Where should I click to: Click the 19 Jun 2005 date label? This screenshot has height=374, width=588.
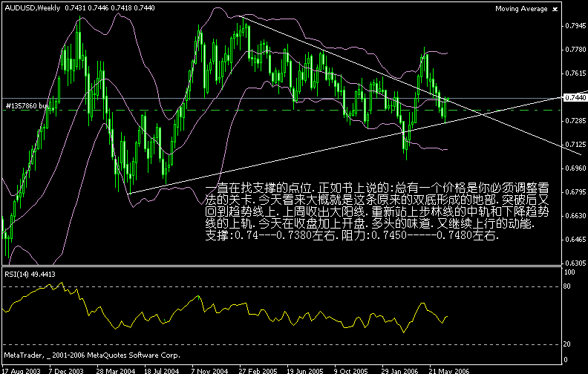pyautogui.click(x=305, y=370)
